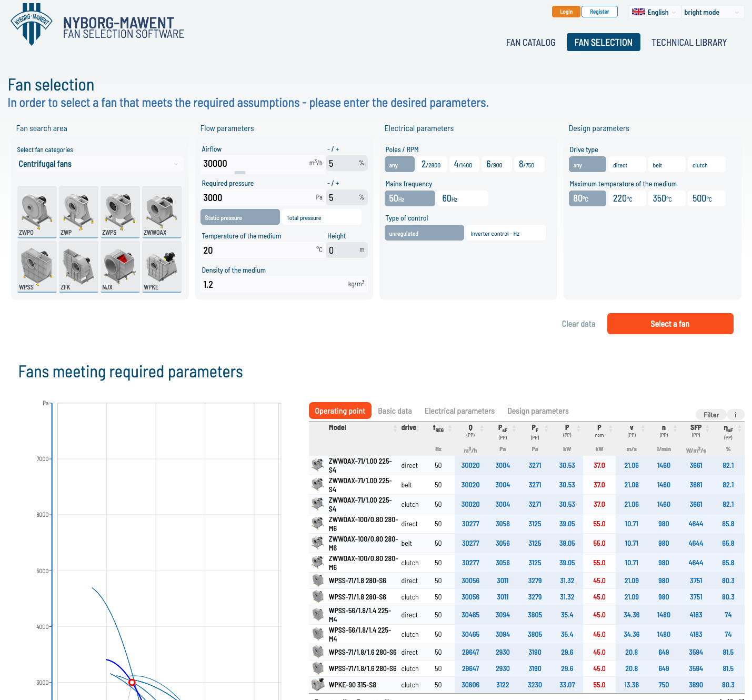Image resolution: width=752 pixels, height=700 pixels.
Task: Select Total pressure option
Action: (322, 217)
